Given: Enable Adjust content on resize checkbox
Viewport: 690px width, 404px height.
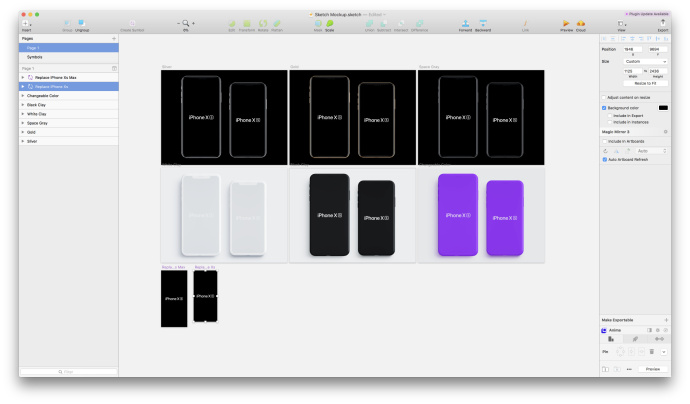Looking at the screenshot, I should [604, 97].
